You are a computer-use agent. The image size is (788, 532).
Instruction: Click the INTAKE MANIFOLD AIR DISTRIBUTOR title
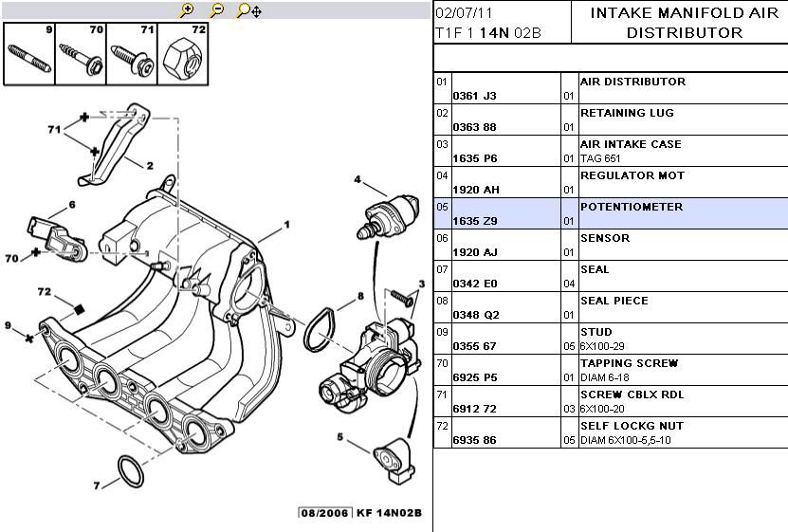684,23
